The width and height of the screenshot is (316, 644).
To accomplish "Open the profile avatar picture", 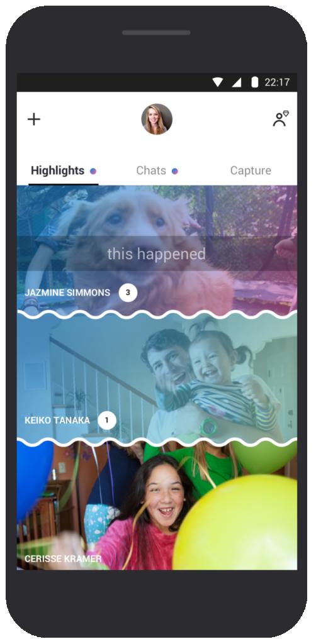I will point(157,119).
